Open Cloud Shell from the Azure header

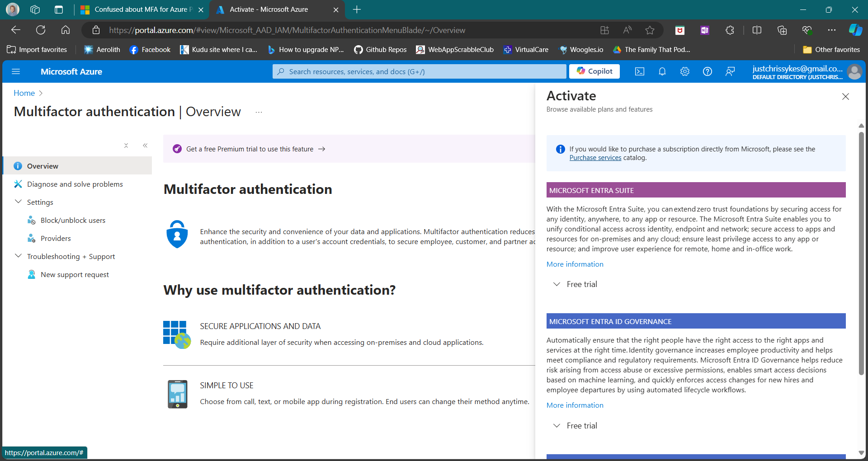(640, 71)
